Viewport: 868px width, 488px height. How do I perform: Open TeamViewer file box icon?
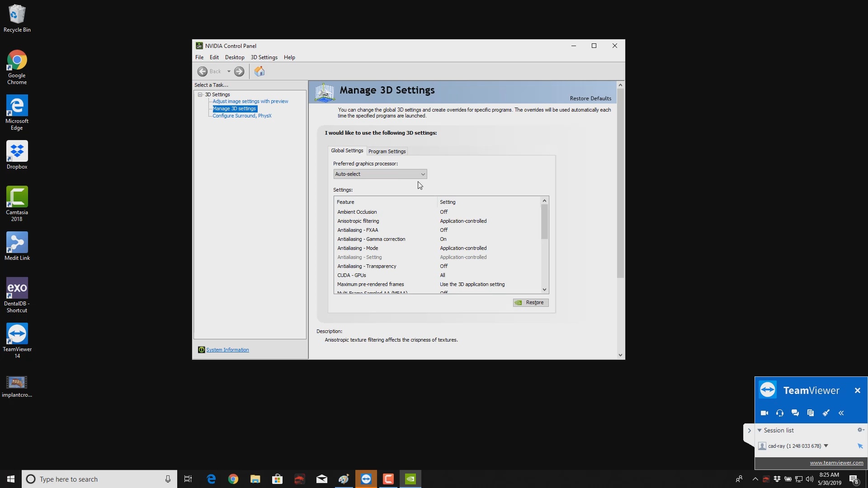(811, 413)
